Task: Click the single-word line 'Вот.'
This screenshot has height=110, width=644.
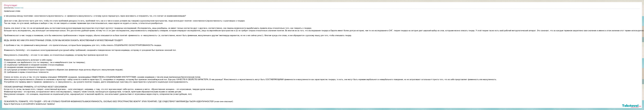Action: point(6,97)
